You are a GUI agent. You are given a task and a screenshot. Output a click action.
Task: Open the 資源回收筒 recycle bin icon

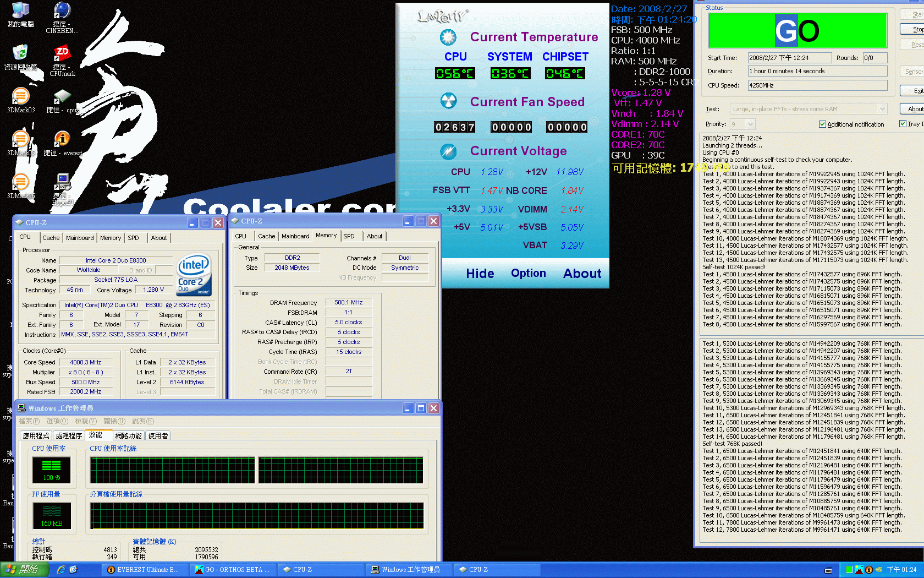click(20, 57)
